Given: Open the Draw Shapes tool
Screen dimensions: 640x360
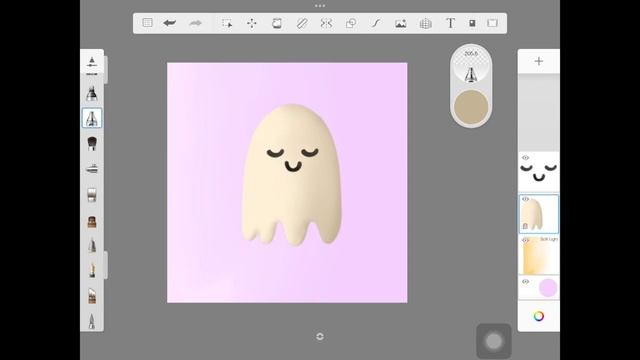Looking at the screenshot, I should tap(351, 23).
